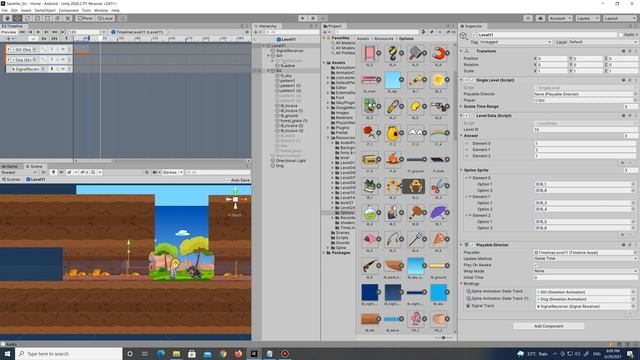Select the Scale tool in the toolbar
This screenshot has height=360, width=640.
38,18
